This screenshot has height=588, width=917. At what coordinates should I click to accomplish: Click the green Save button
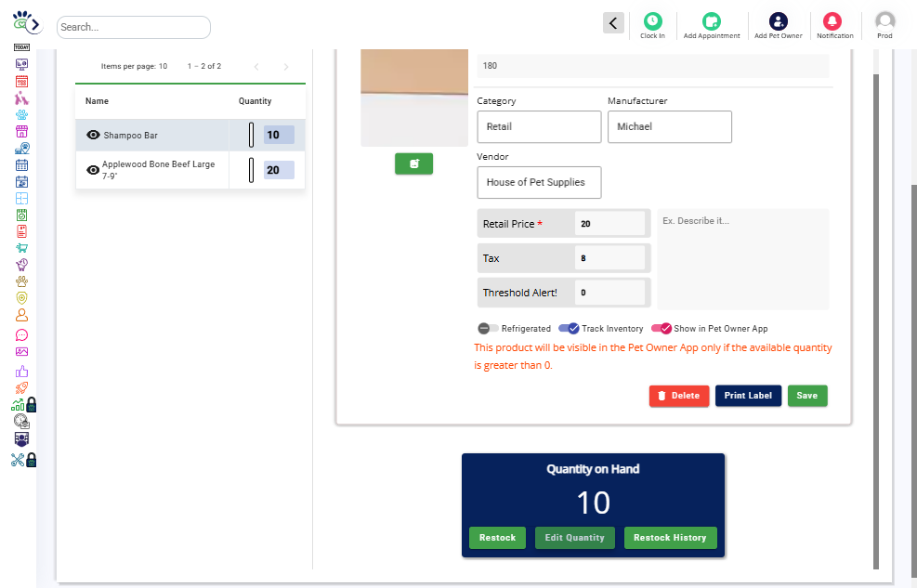807,396
